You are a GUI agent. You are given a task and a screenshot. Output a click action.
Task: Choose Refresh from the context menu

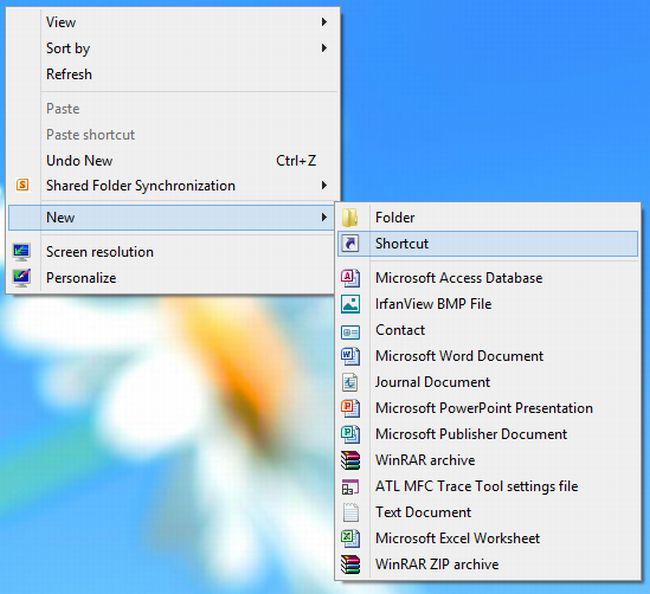pos(173,74)
